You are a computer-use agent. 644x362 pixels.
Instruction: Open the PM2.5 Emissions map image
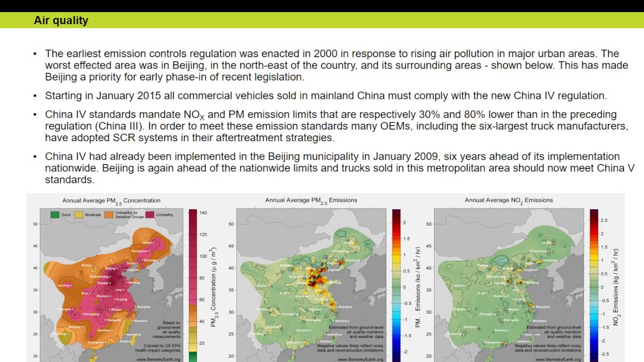click(x=311, y=284)
